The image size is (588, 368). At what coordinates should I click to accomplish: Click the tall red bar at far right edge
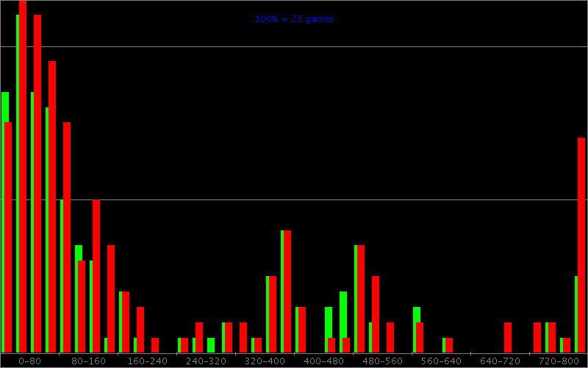coord(581,245)
